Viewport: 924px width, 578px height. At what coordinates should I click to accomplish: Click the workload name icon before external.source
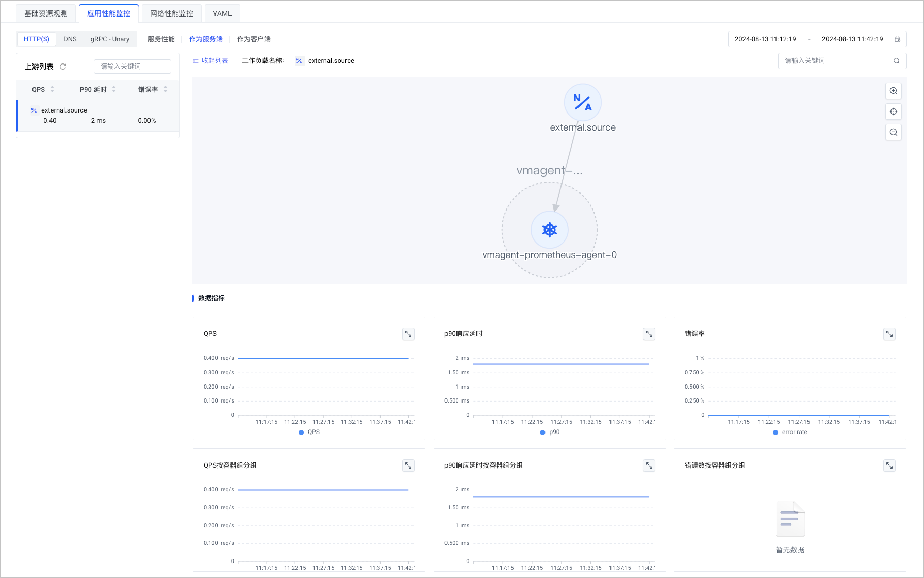click(299, 61)
